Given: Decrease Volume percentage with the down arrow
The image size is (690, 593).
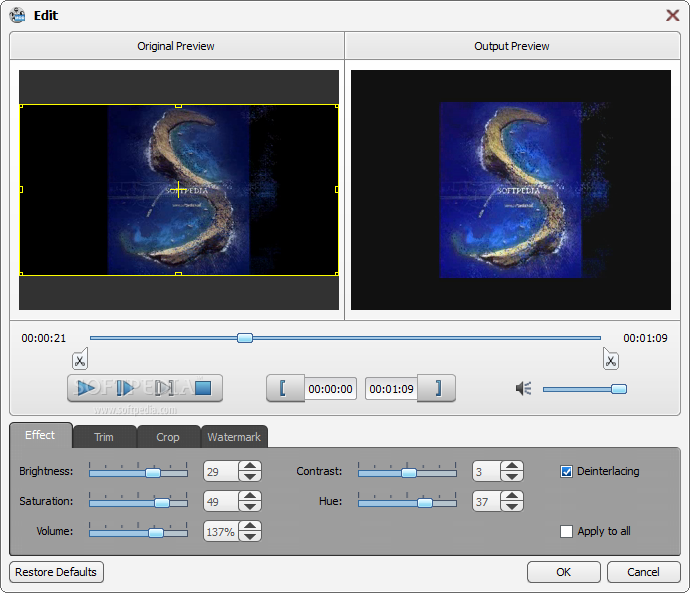Looking at the screenshot, I should coord(250,536).
